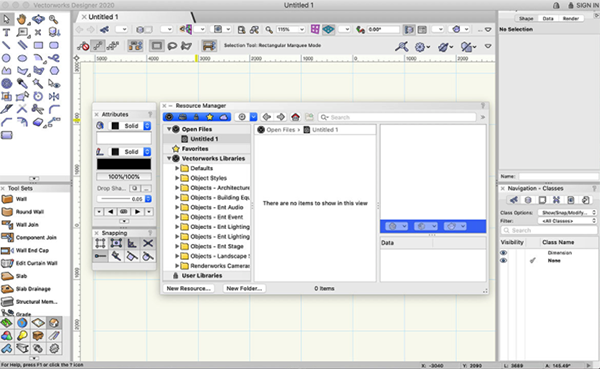Screen dimensions: 600x369
Task: Collapse the Vectorworks Libraries section
Action: pos(169,158)
